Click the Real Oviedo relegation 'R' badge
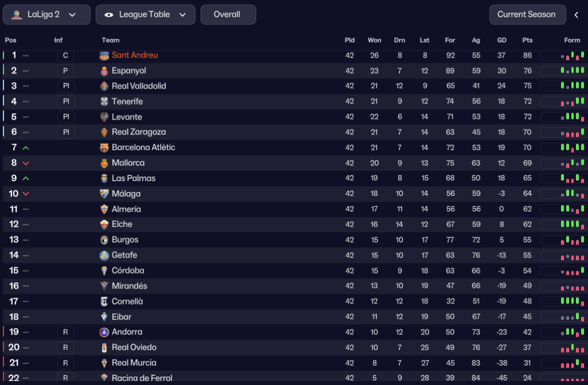Screen dimensions: 588x385 (66, 348)
